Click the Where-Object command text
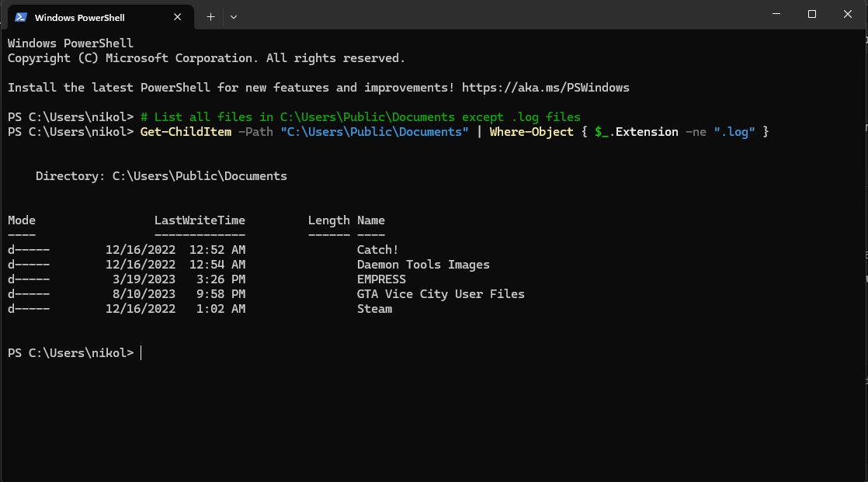The image size is (868, 482). click(531, 132)
